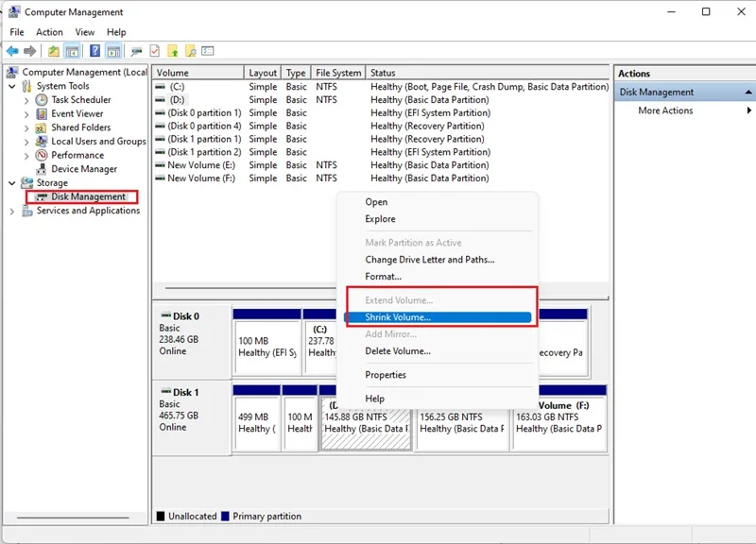756x544 pixels.
Task: Sort by the File System column header
Action: (338, 73)
